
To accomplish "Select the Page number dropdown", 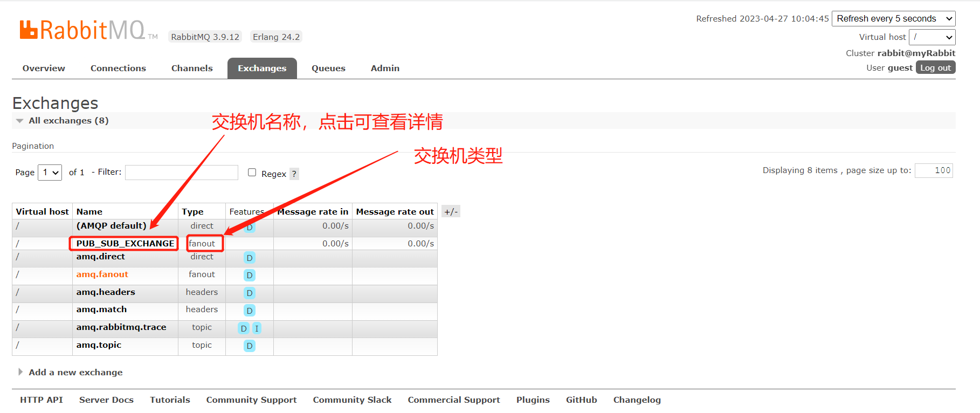I will tap(50, 173).
